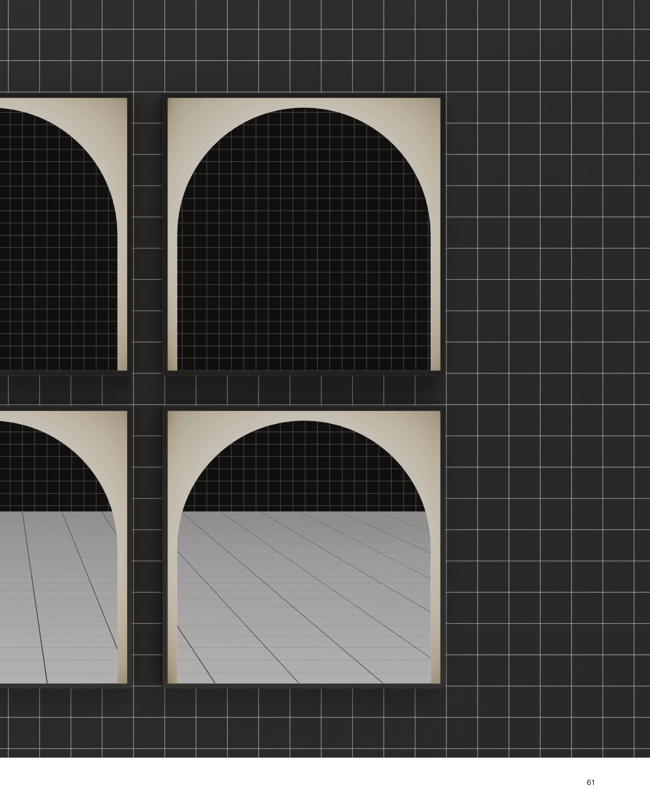This screenshot has width=650, height=812.
Task: Click vertical gap between the upper frames
Action: pyautogui.click(x=148, y=234)
